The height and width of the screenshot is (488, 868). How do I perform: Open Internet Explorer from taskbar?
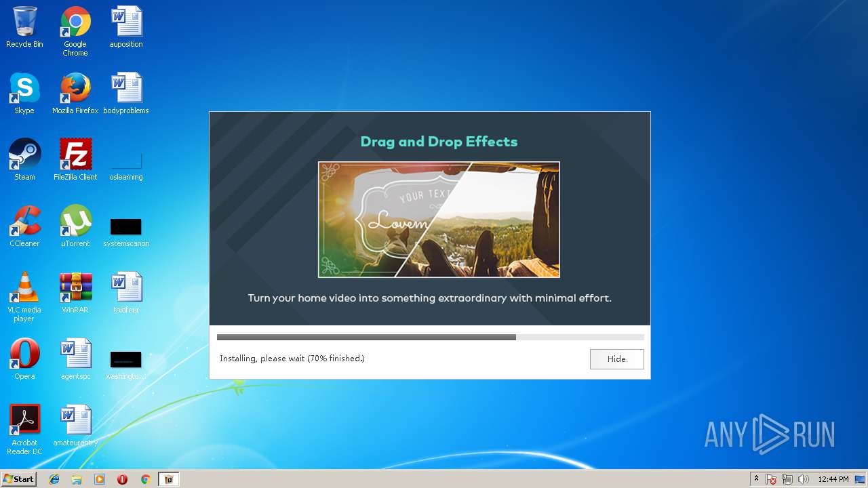[x=54, y=479]
